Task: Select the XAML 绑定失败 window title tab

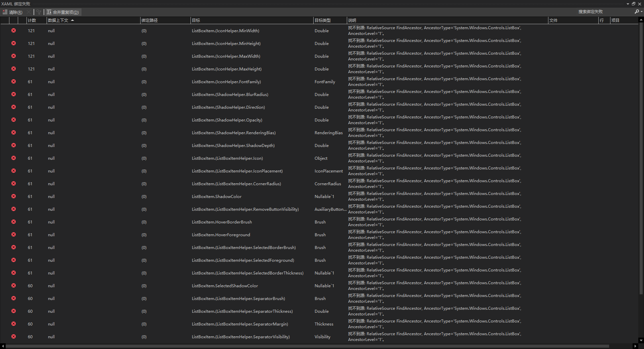Action: click(16, 4)
